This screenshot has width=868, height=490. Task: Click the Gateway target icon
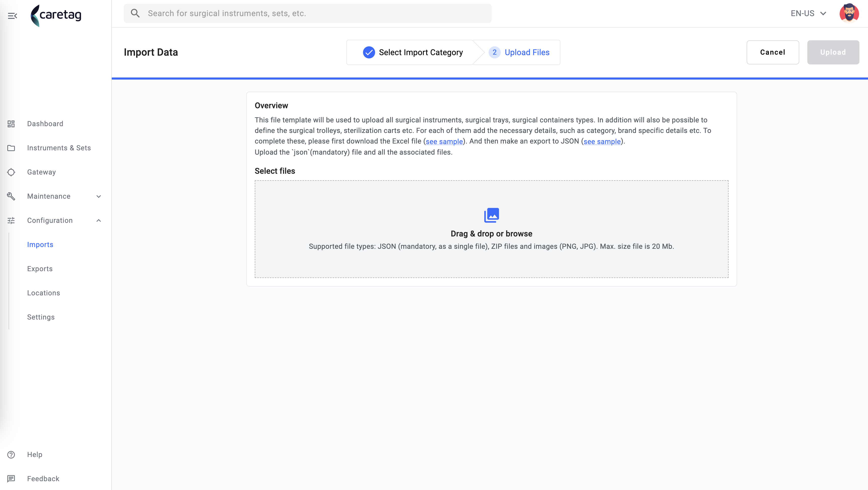click(11, 172)
